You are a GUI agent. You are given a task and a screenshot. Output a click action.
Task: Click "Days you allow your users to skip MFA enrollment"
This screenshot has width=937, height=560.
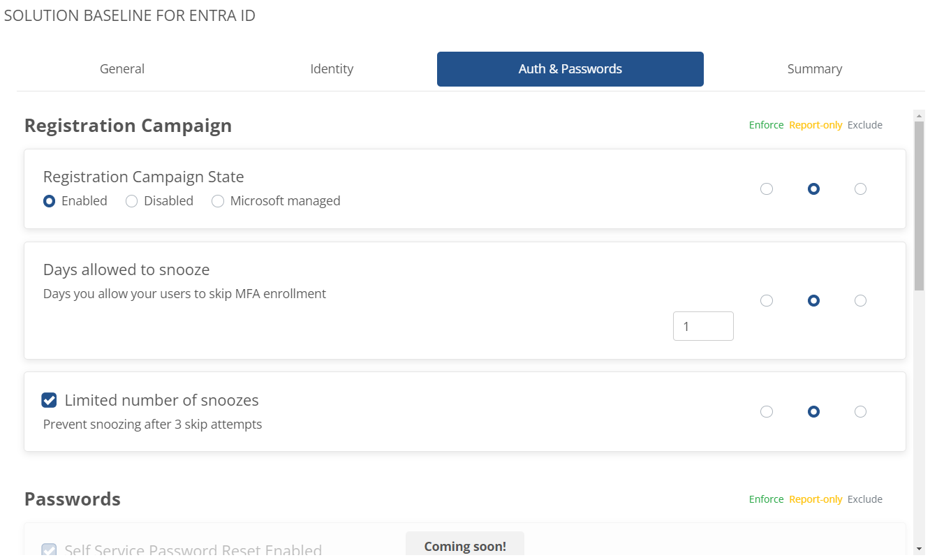tap(185, 294)
